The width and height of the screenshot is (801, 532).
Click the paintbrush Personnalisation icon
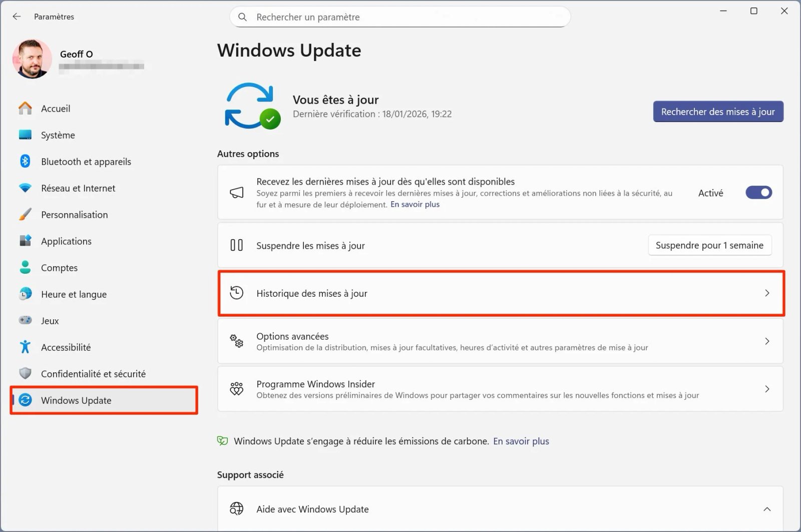25,215
